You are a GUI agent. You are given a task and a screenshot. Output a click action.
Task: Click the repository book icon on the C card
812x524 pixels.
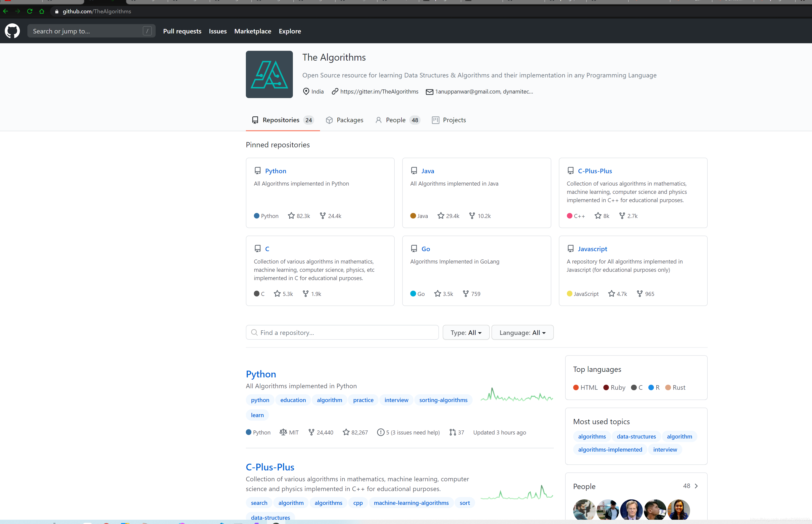[x=257, y=248]
